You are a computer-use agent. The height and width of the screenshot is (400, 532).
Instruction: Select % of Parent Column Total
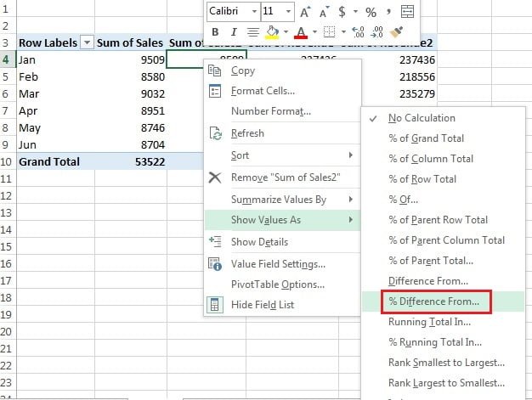(443, 240)
